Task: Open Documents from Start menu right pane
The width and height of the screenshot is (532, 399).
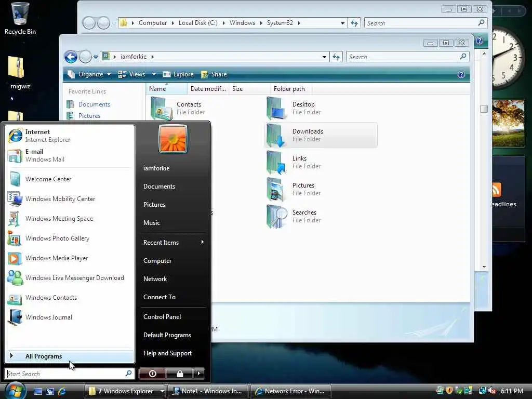Action: coord(173,187)
